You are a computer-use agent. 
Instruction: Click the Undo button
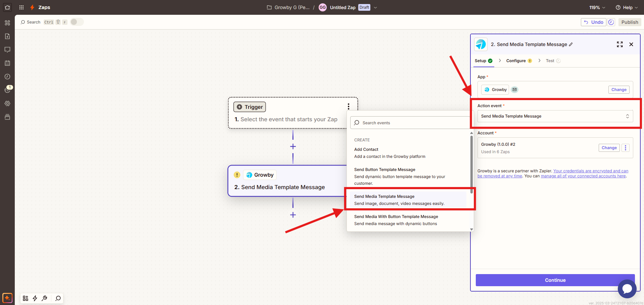click(594, 22)
